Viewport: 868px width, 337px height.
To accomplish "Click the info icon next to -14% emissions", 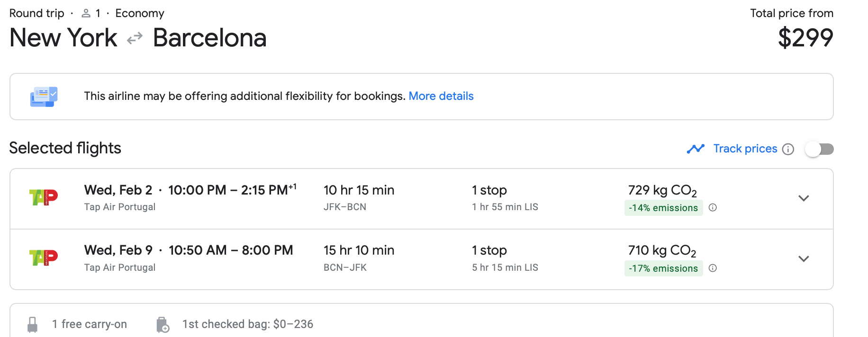I will click(713, 208).
